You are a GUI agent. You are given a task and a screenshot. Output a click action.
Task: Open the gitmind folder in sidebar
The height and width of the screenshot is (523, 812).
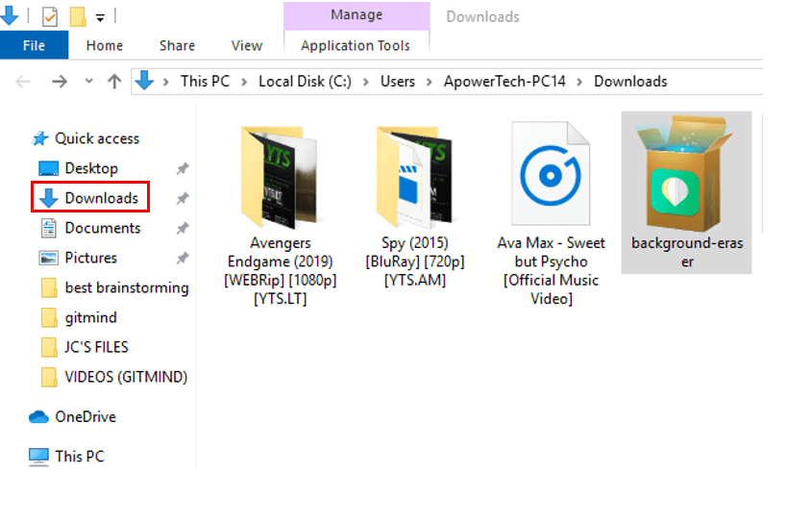(x=90, y=317)
